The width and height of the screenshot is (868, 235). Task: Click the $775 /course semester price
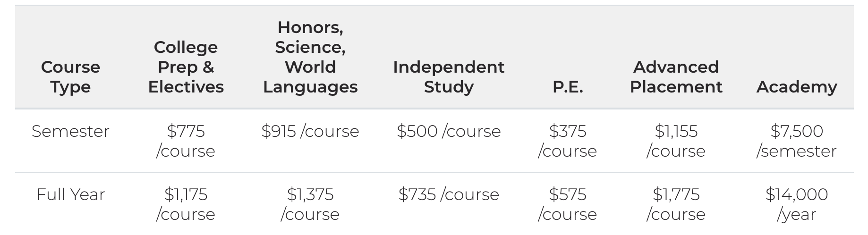coord(186,141)
